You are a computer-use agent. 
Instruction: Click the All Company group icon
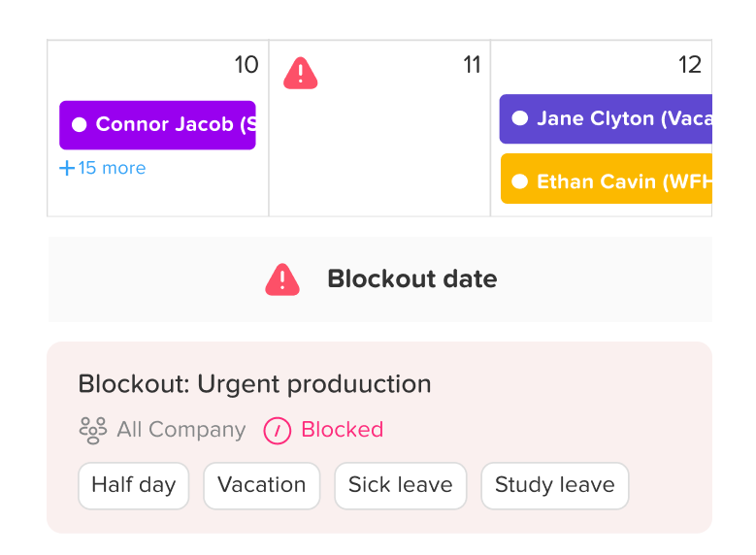pos(92,430)
